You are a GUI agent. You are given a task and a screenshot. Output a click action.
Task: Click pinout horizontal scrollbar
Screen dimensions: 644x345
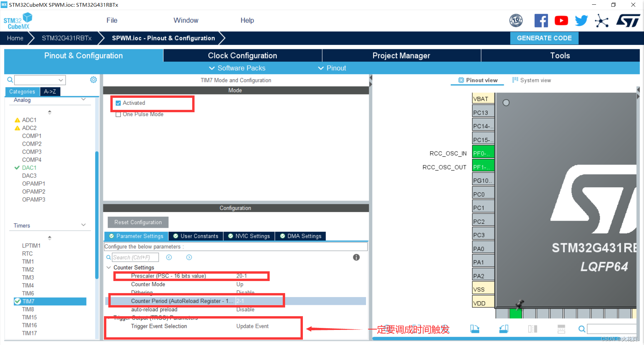point(504,339)
